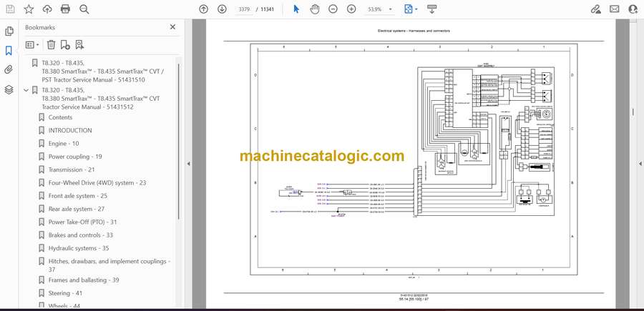This screenshot has width=644, height=311.
Task: Open the Contents bookmark
Action: (60, 117)
